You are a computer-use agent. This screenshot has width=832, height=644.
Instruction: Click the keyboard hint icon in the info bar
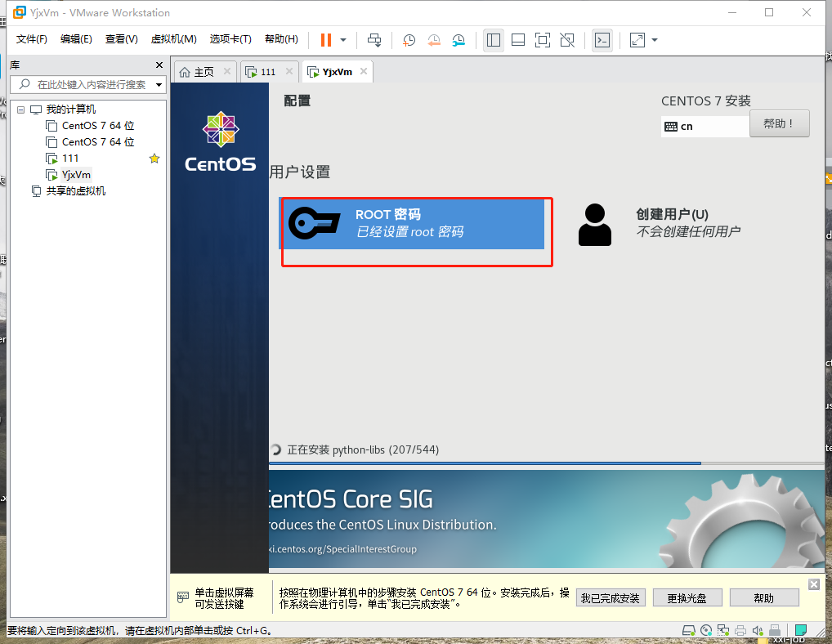(182, 597)
